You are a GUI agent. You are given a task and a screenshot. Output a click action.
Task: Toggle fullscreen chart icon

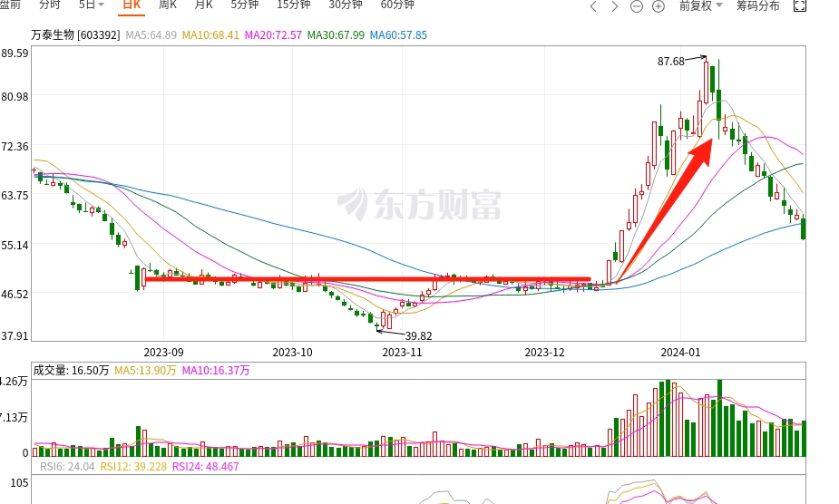point(799,5)
